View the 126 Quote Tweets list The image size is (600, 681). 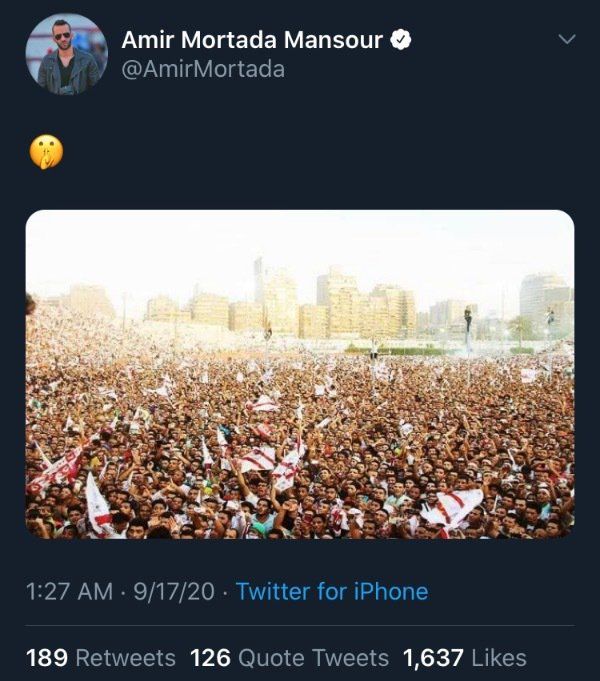pyautogui.click(x=289, y=658)
